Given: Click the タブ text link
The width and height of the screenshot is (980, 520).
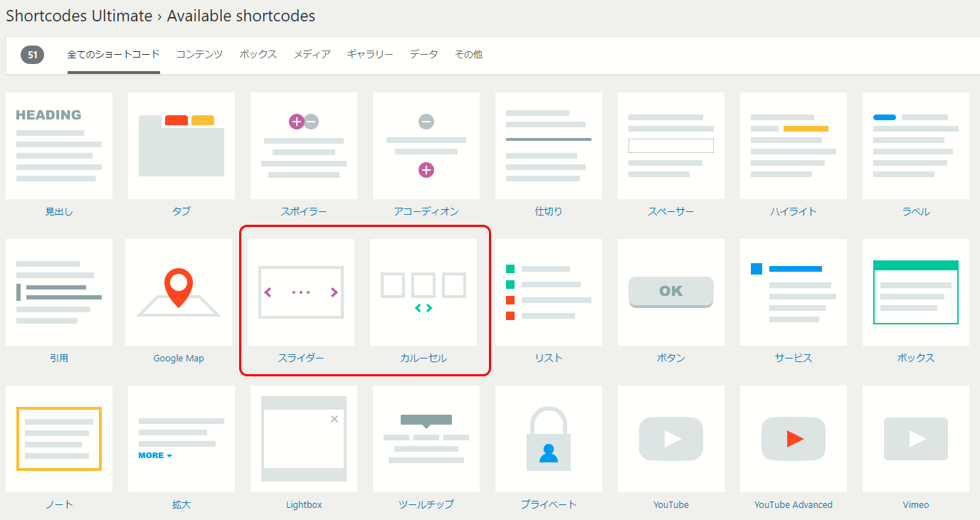Looking at the screenshot, I should (x=181, y=211).
